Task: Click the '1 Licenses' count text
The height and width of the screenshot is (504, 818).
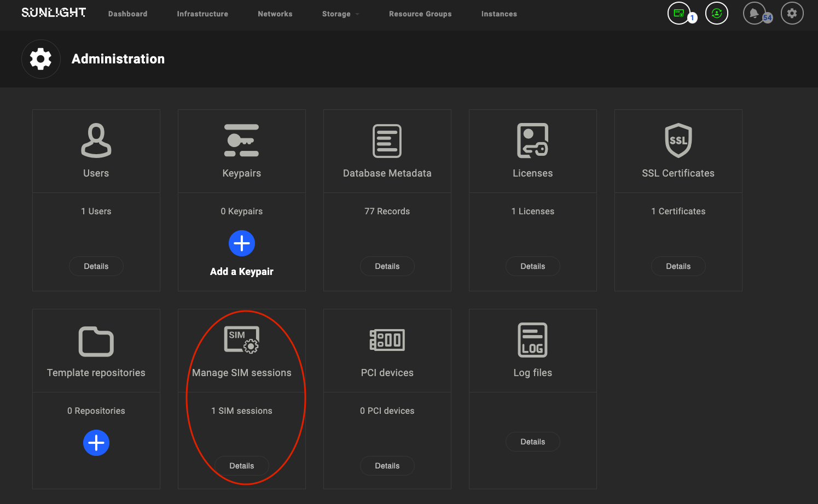Action: pyautogui.click(x=533, y=212)
